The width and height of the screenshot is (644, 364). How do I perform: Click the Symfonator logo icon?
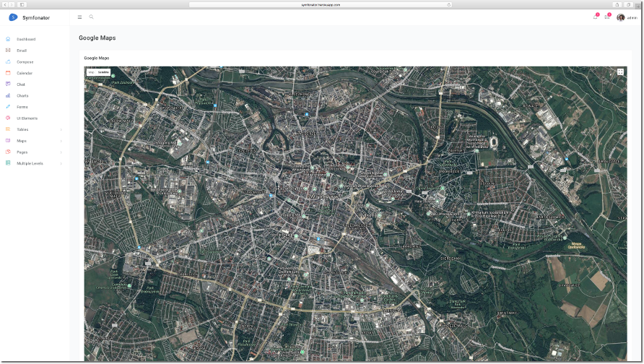pyautogui.click(x=13, y=17)
